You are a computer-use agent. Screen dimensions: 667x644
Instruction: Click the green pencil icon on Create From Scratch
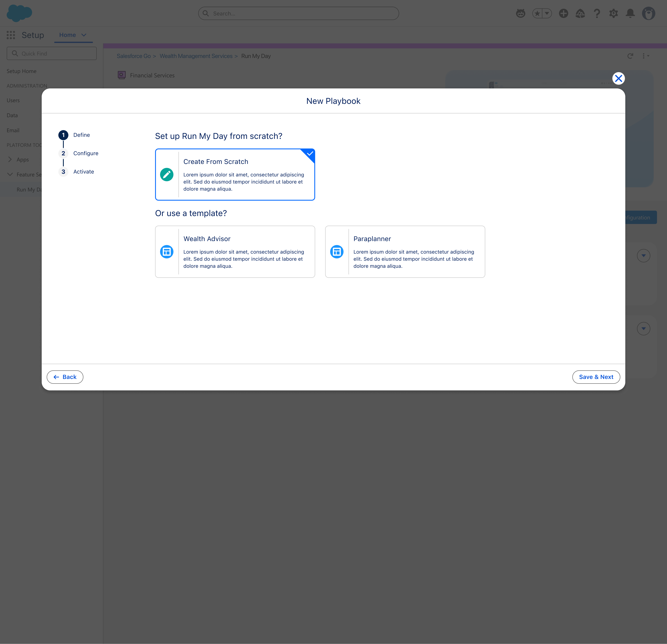pos(167,175)
